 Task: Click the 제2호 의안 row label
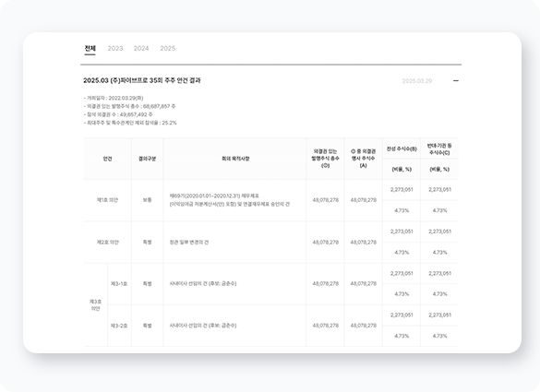point(107,243)
